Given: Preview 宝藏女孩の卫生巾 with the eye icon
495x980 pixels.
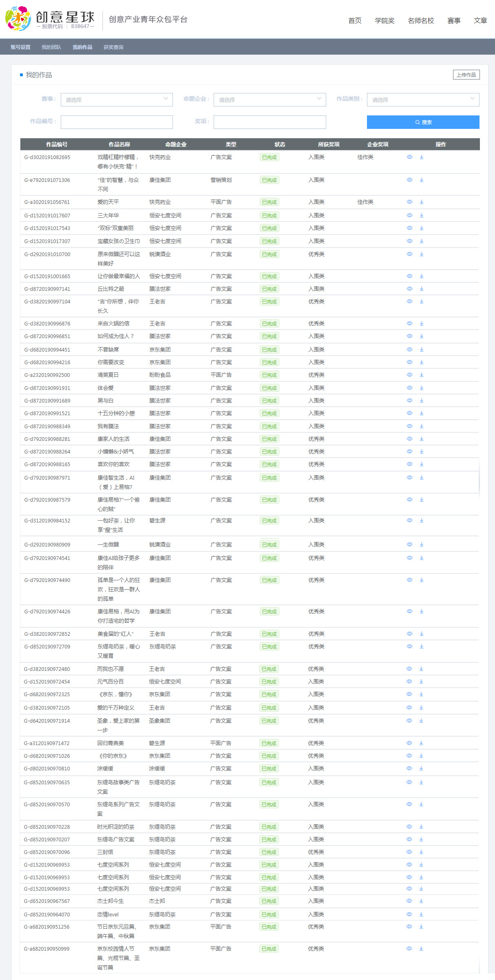Looking at the screenshot, I should pyautogui.click(x=409, y=241).
